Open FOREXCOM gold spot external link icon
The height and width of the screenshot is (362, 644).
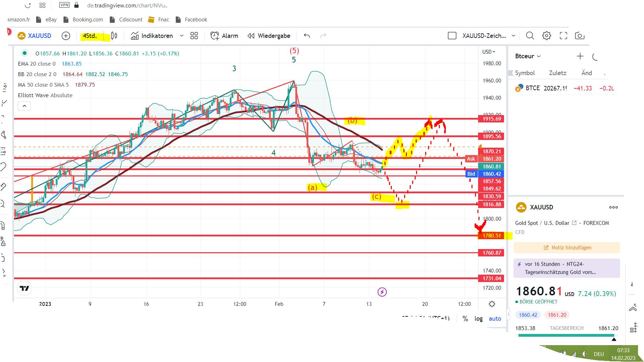pos(574,223)
